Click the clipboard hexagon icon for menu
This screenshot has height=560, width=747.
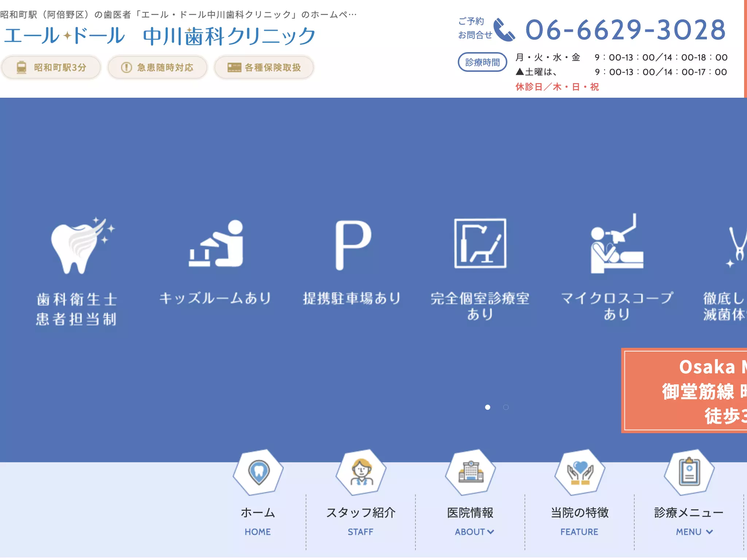pos(689,472)
